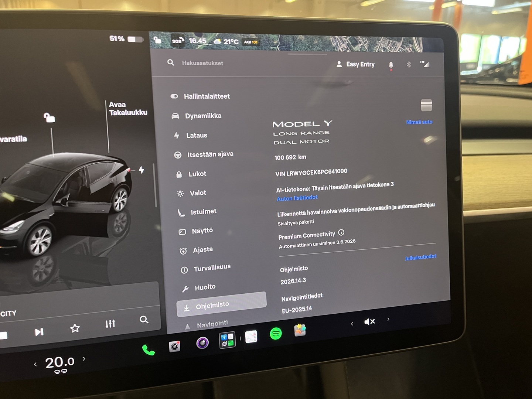
Task: Tap the VIN number text
Action: (x=311, y=173)
